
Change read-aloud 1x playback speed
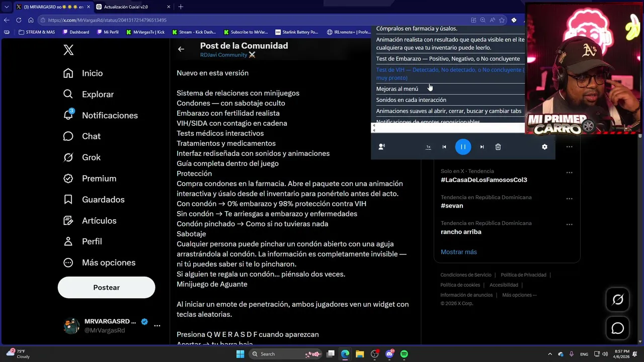click(x=428, y=147)
